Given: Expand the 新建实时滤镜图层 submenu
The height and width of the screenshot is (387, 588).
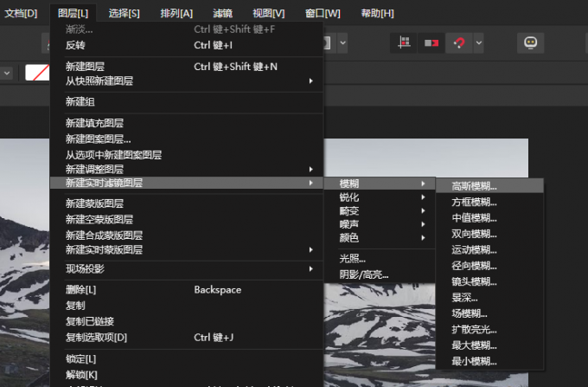Looking at the screenshot, I should pyautogui.click(x=187, y=183).
